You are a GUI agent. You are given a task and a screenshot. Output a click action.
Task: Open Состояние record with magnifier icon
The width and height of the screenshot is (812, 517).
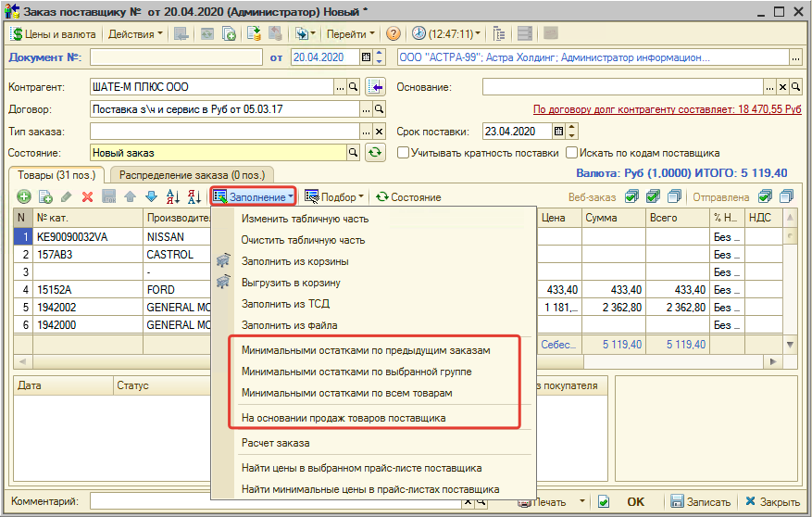click(x=353, y=153)
